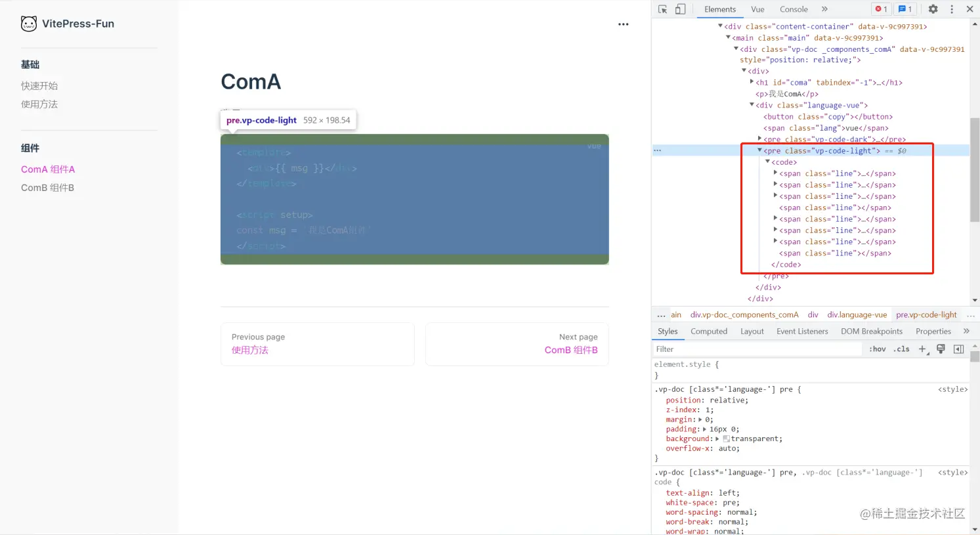Switch to the Elements panel tab
Viewport: 980px width, 535px height.
coord(720,9)
